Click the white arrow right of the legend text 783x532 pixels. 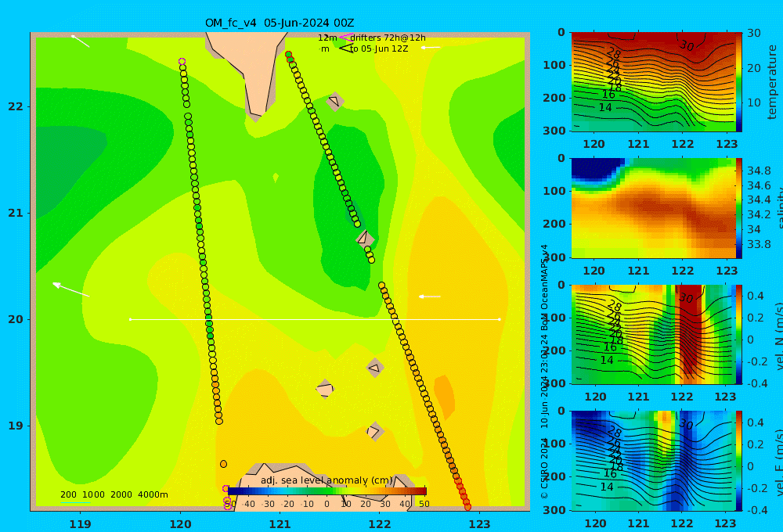(x=431, y=48)
